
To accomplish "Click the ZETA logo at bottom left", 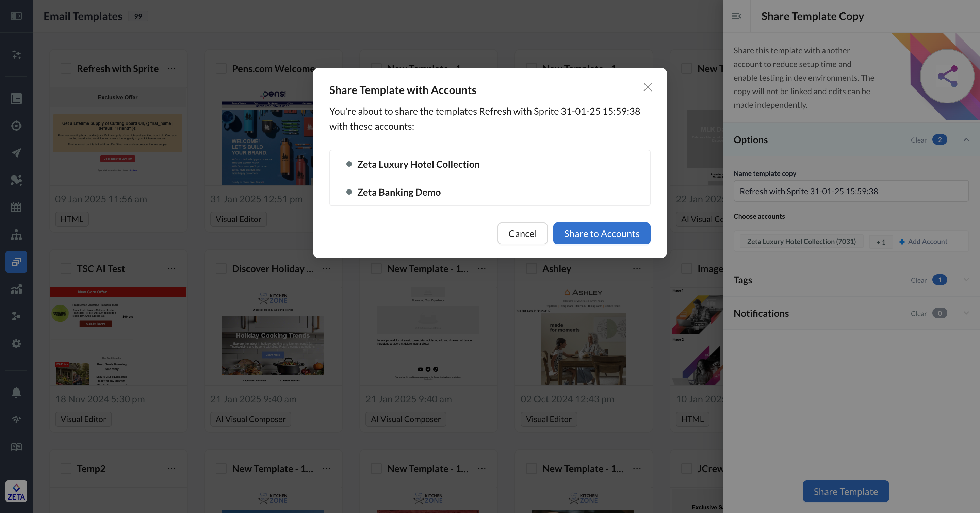I will (16, 491).
